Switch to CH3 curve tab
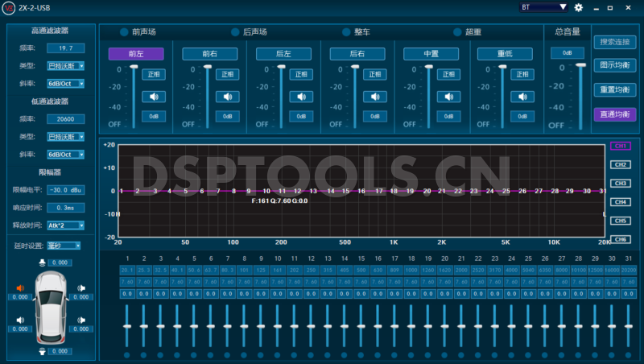Viewport: 644px width, 364px height. [x=620, y=184]
